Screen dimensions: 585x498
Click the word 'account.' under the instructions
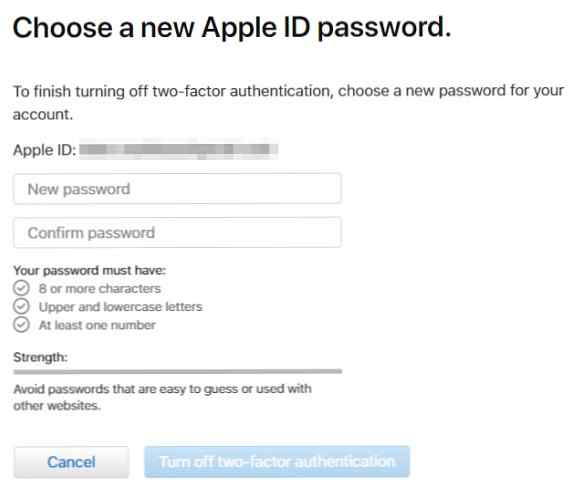pyautogui.click(x=43, y=115)
